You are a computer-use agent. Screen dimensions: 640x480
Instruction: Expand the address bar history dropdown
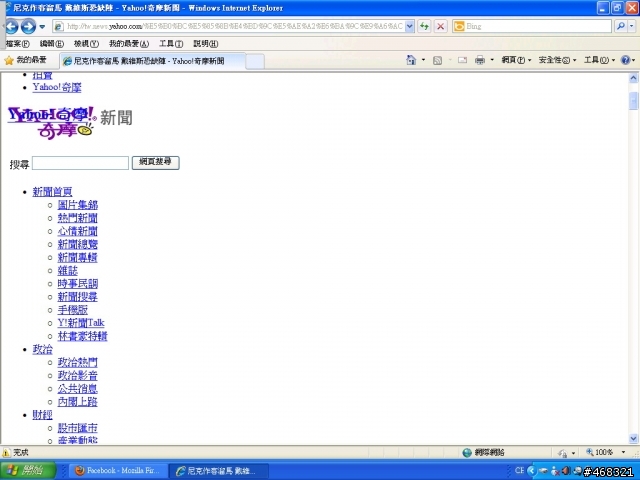pyautogui.click(x=410, y=27)
